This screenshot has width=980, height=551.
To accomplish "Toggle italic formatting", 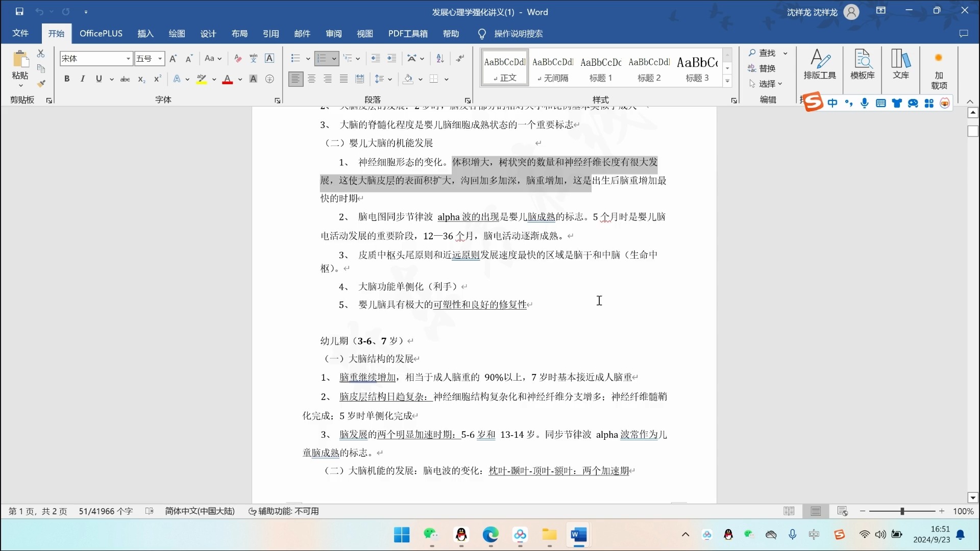I will (82, 79).
